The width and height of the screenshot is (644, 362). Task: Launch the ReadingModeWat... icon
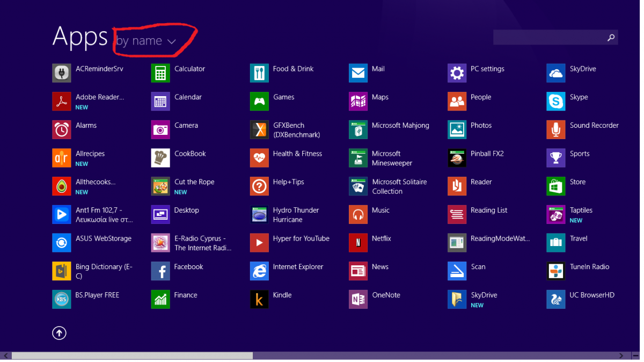pos(457,243)
